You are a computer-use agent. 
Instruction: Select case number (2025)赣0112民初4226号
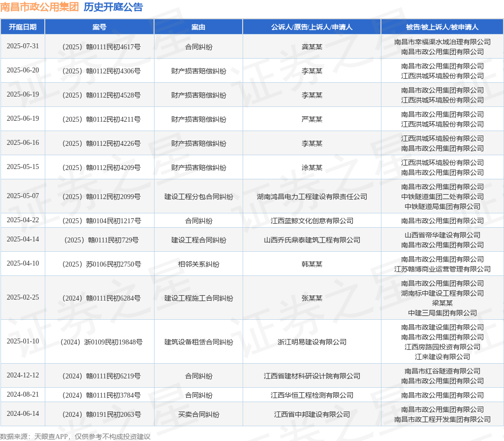101,143
